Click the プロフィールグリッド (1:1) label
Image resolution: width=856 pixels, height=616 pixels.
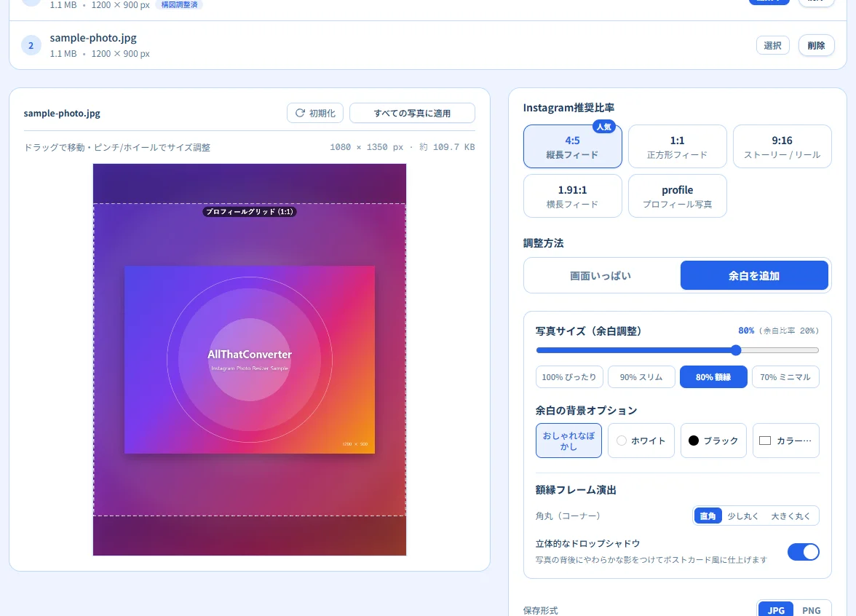pyautogui.click(x=250, y=211)
